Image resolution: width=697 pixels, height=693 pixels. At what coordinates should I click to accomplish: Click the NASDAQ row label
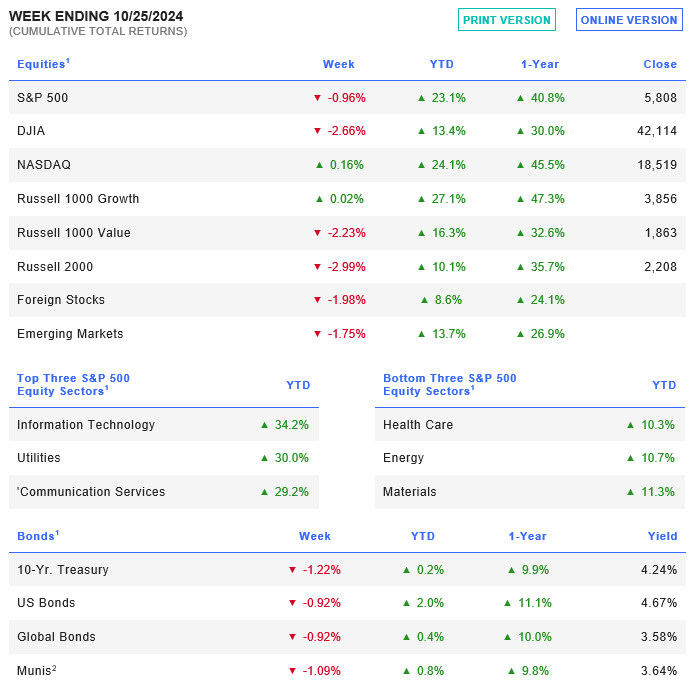click(44, 165)
